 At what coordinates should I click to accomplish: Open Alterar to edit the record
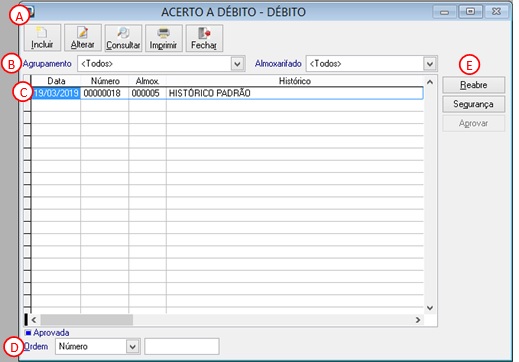(x=83, y=38)
